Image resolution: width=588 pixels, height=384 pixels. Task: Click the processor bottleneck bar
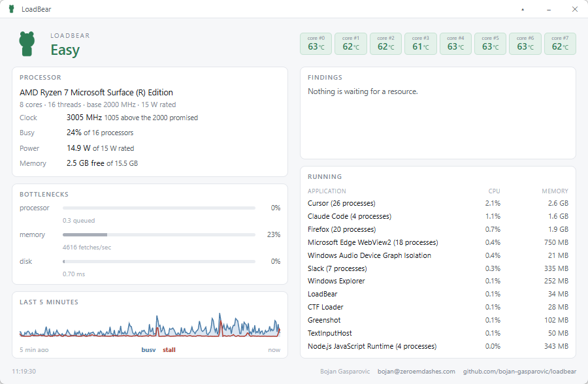[159, 208]
